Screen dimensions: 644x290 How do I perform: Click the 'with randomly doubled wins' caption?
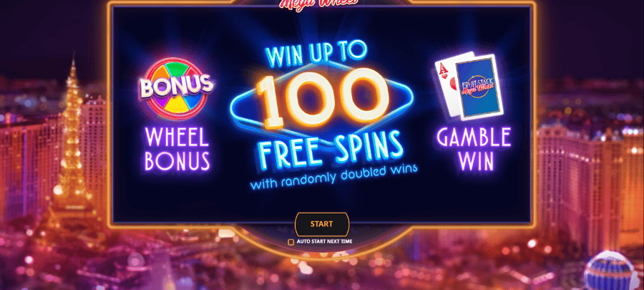pos(333,176)
